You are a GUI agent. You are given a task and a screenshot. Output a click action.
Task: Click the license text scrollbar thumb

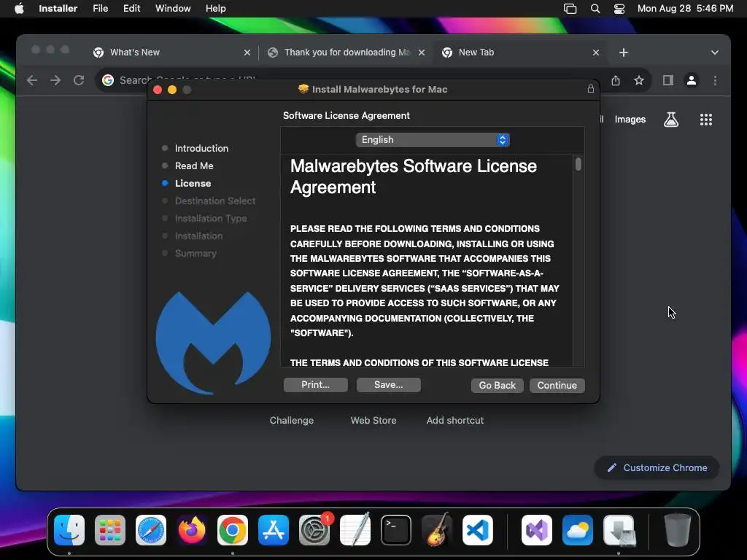pos(578,164)
